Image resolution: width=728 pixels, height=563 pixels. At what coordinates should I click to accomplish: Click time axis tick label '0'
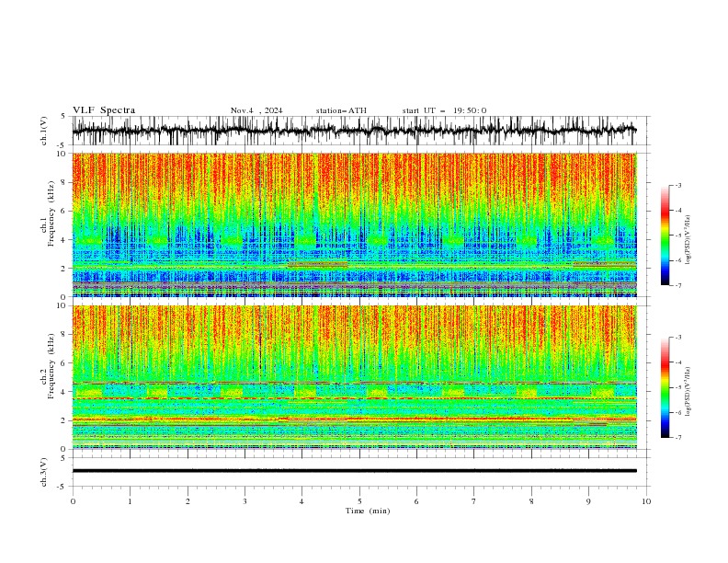pyautogui.click(x=73, y=501)
